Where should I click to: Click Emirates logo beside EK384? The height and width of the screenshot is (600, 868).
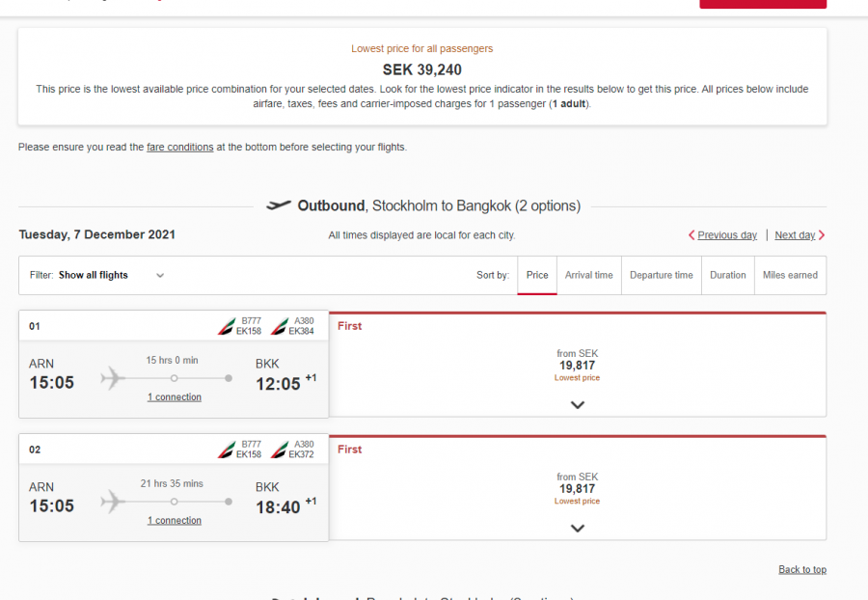coord(280,326)
